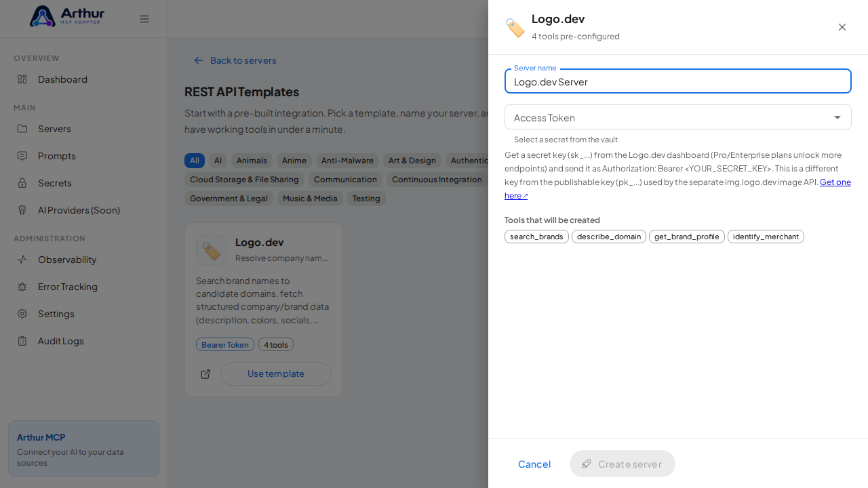Click the Logo.dev card tag icon

pos(212,250)
